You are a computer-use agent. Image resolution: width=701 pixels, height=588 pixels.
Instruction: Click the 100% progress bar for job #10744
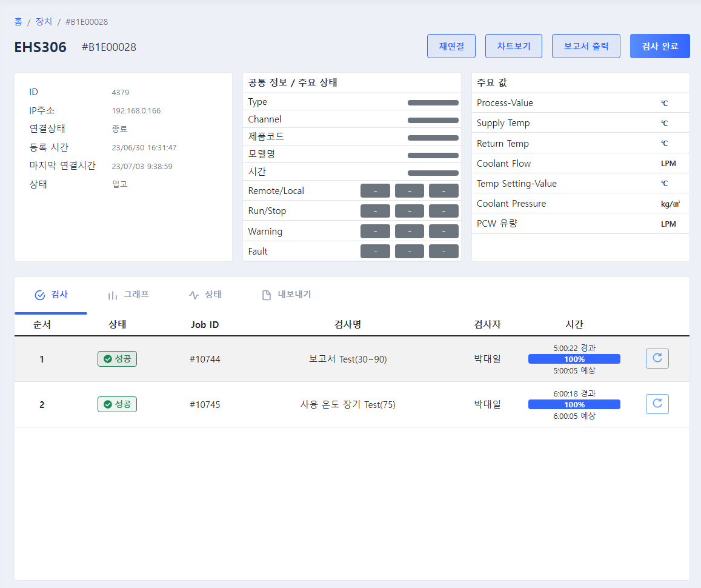pos(574,359)
